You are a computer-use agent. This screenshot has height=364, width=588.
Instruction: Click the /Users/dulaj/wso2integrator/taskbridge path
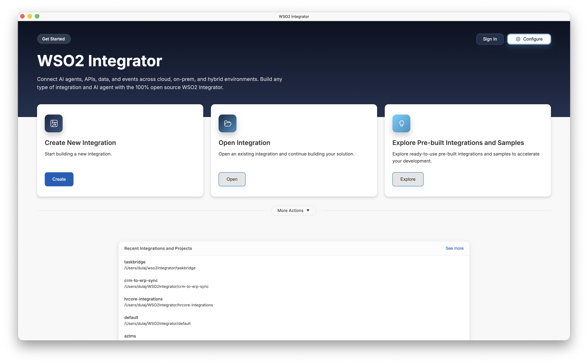160,268
